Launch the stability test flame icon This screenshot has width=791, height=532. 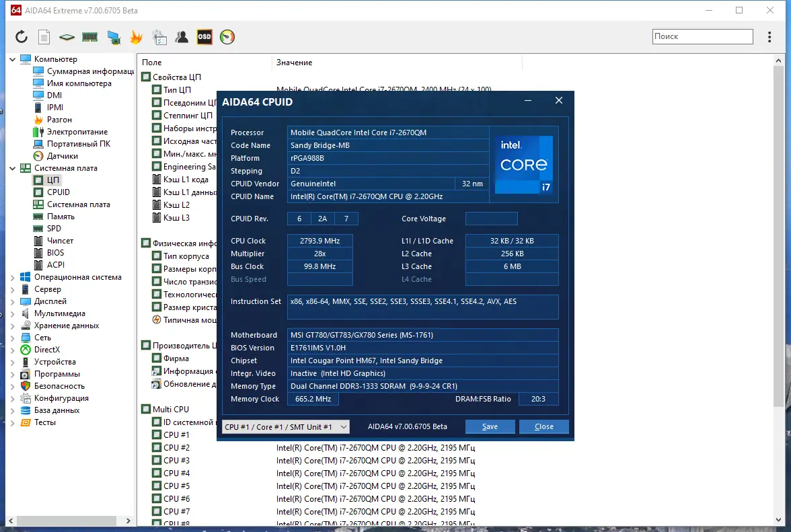tap(136, 37)
